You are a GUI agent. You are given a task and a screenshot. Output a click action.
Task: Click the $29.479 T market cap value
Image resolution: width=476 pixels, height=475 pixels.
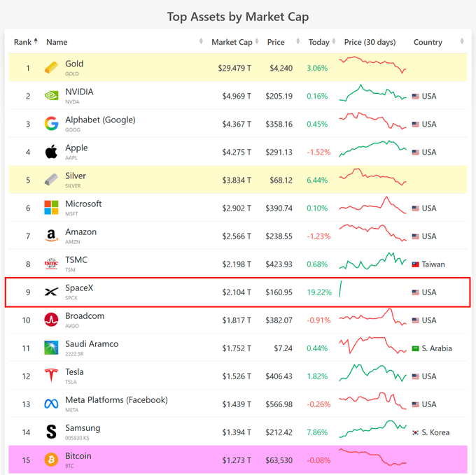click(x=234, y=69)
